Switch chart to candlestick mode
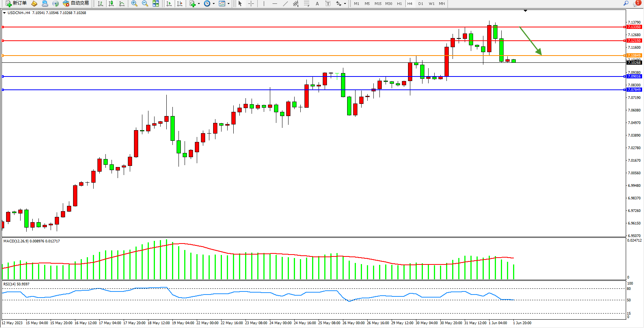 111,3
